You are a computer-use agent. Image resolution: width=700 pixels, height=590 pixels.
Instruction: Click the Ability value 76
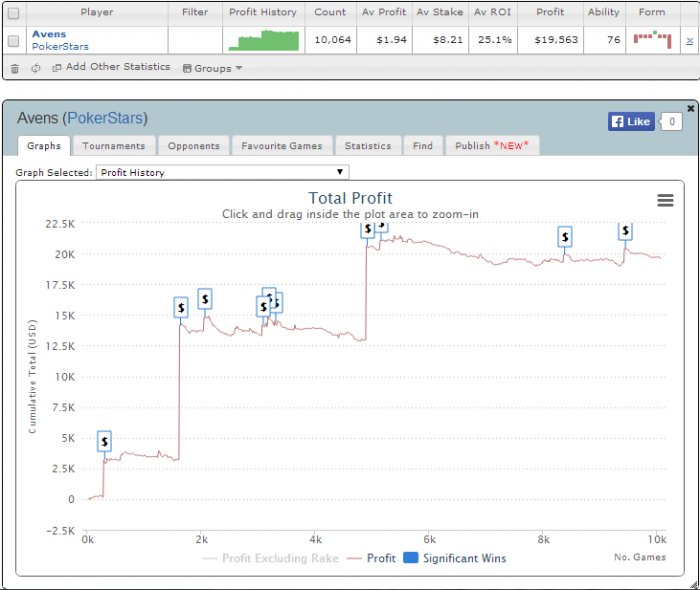click(x=614, y=40)
